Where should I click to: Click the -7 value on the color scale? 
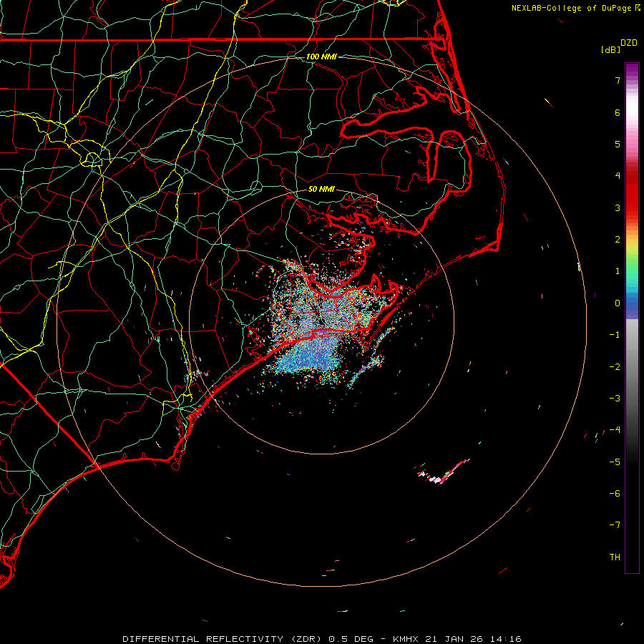[615, 525]
